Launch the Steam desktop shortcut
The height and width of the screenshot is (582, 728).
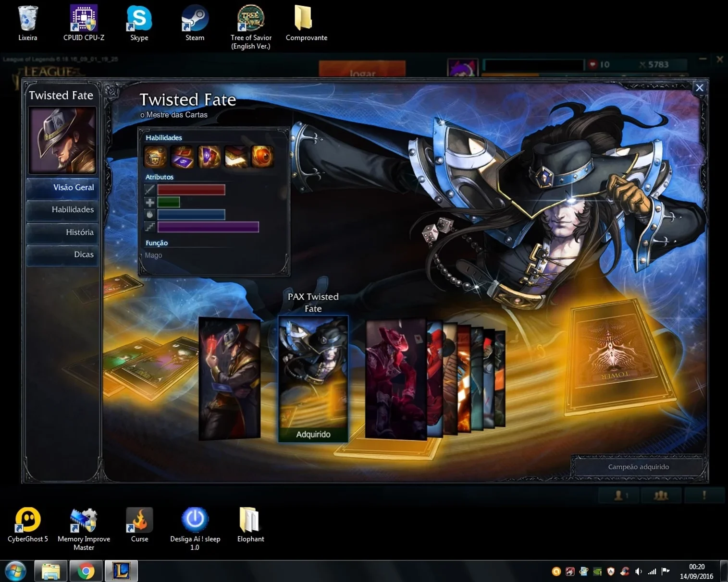coord(195,23)
